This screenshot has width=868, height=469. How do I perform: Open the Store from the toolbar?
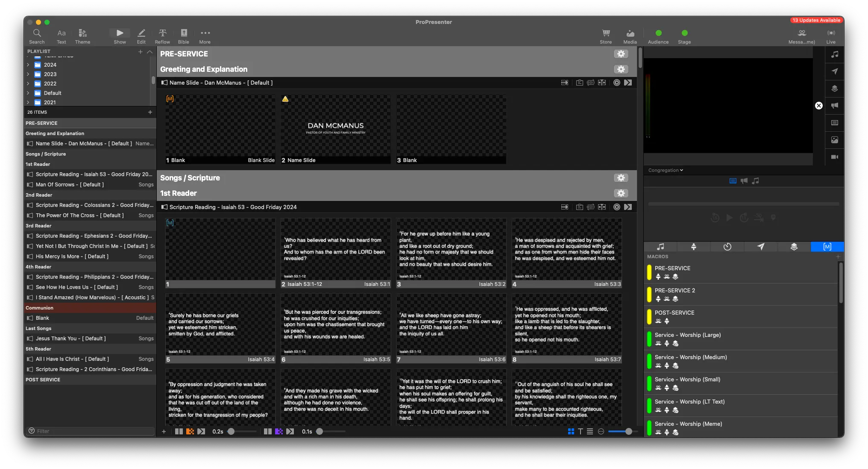point(606,35)
